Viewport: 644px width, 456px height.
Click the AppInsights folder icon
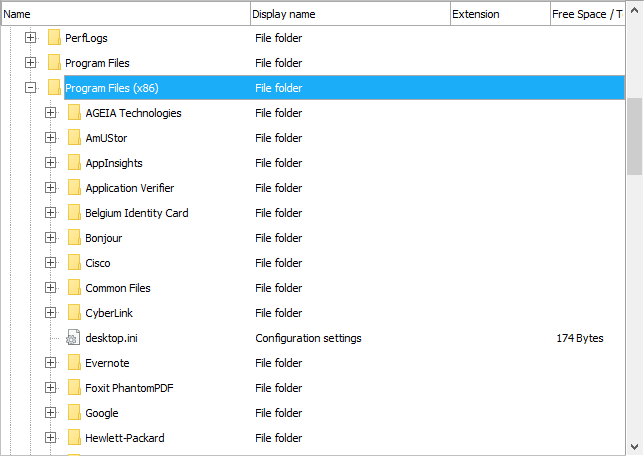click(x=74, y=163)
